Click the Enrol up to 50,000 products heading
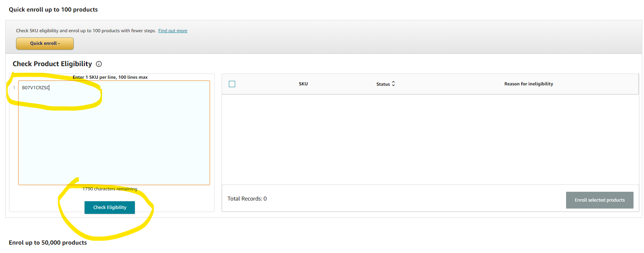 tap(48, 243)
